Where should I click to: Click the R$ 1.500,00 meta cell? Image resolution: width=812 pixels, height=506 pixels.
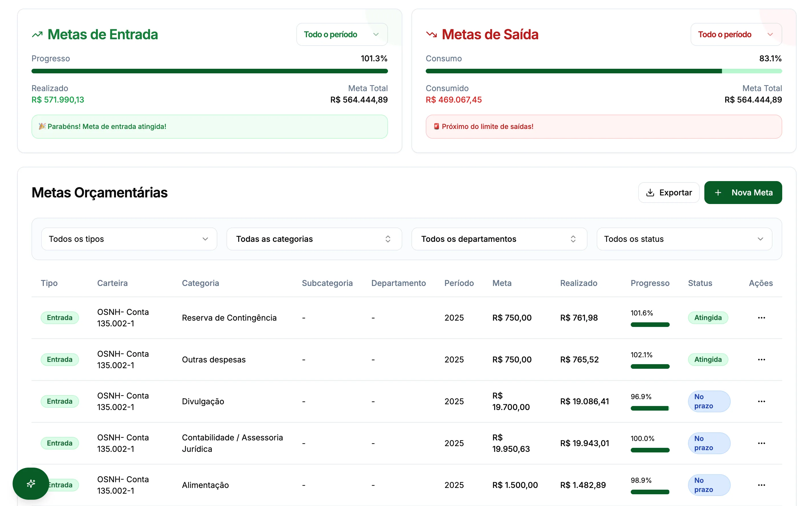tap(515, 485)
